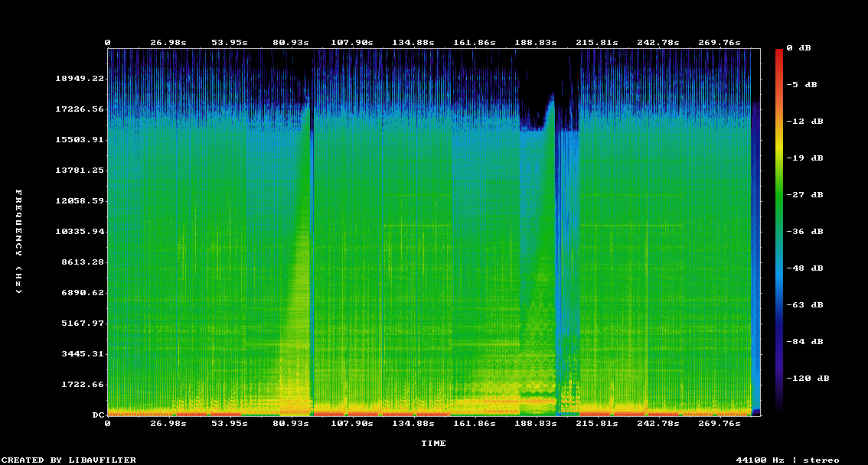Image resolution: width=868 pixels, height=465 pixels.
Task: Select the 6890.62 frequency tick label
Action: pyautogui.click(x=80, y=293)
